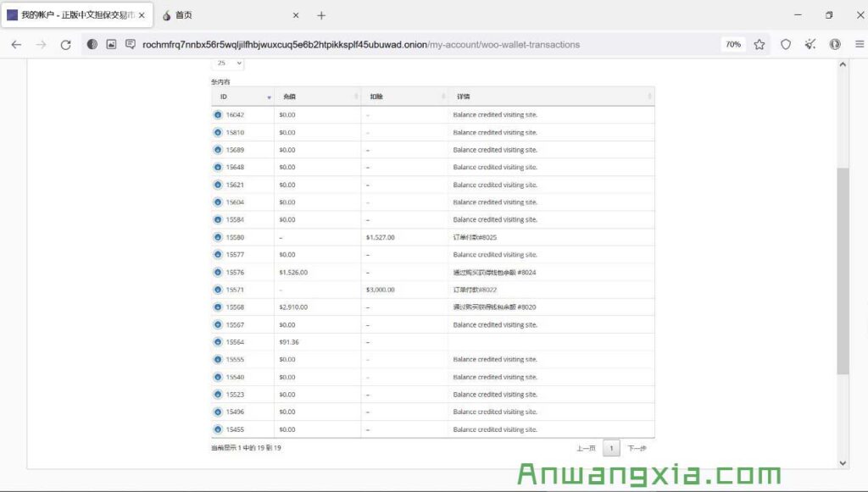
Task: Expand row details for transaction 15564
Action: (x=218, y=342)
